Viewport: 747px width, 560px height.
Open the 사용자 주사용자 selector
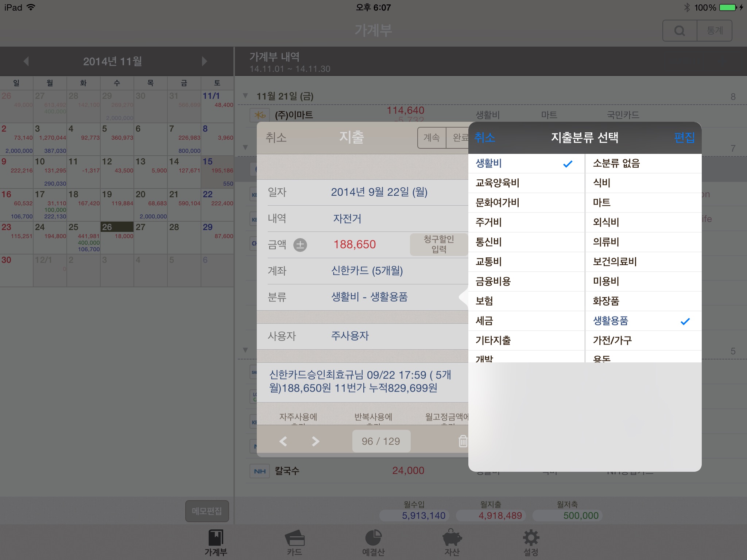click(x=363, y=336)
